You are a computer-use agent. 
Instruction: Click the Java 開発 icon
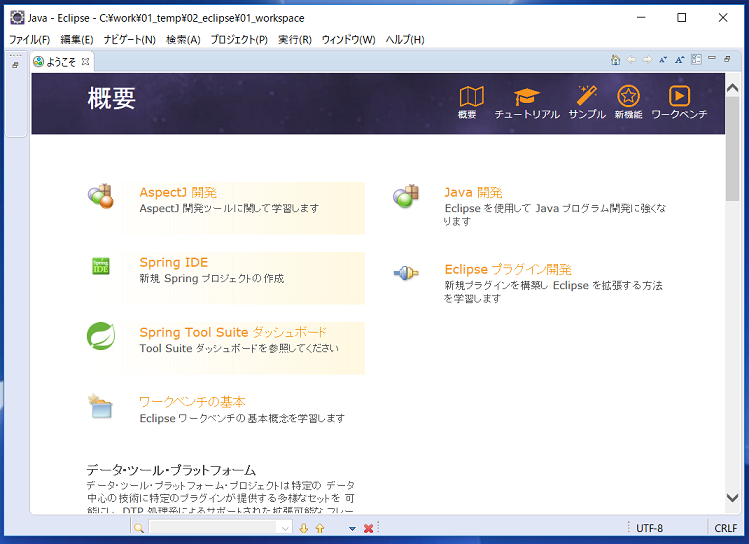coord(406,196)
